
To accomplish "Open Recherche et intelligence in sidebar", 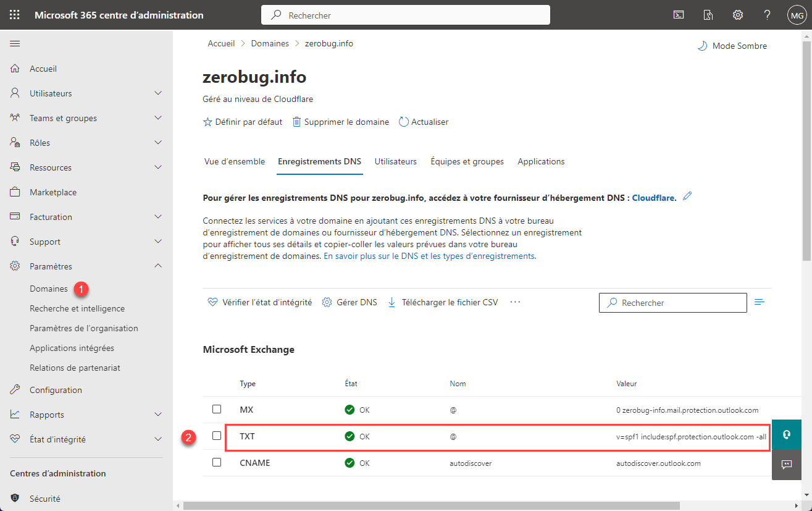I will point(77,308).
